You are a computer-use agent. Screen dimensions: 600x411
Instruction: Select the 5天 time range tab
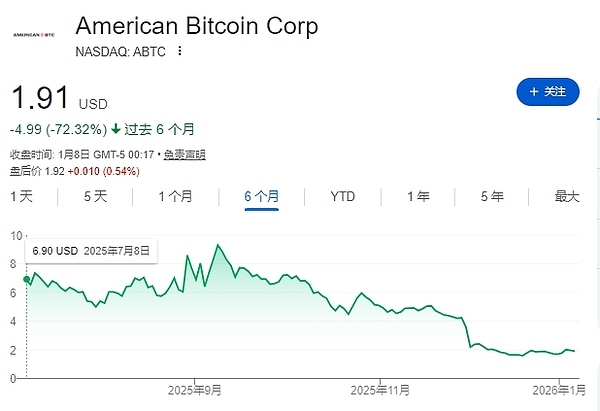tap(95, 196)
